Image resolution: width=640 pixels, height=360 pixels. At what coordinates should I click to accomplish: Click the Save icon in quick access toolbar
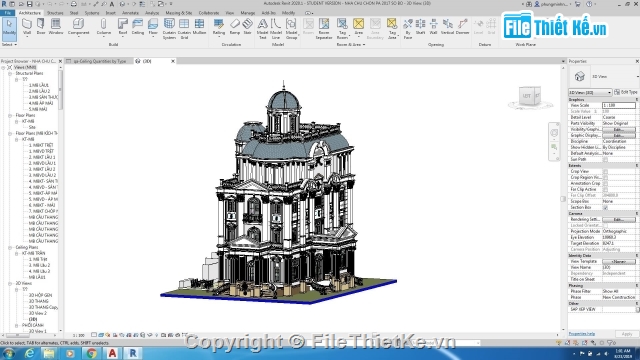(29, 4)
